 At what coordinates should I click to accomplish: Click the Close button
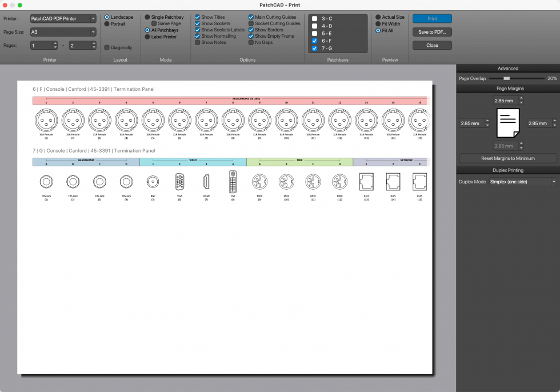click(x=432, y=45)
